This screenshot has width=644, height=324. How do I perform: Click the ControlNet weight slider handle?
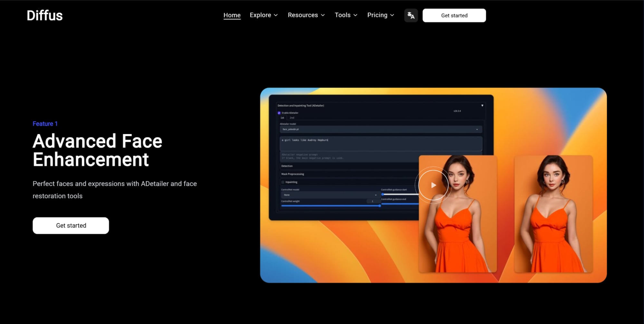(380, 206)
